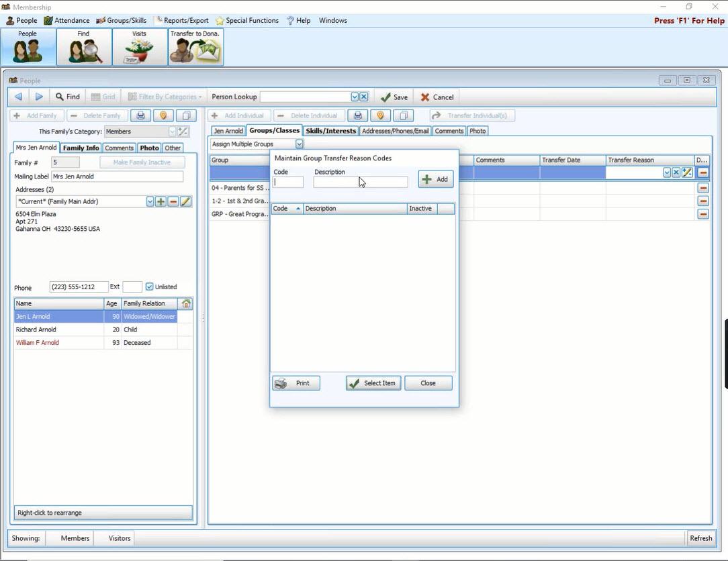The width and height of the screenshot is (728, 561).
Task: Click into the Description input field
Action: click(360, 183)
